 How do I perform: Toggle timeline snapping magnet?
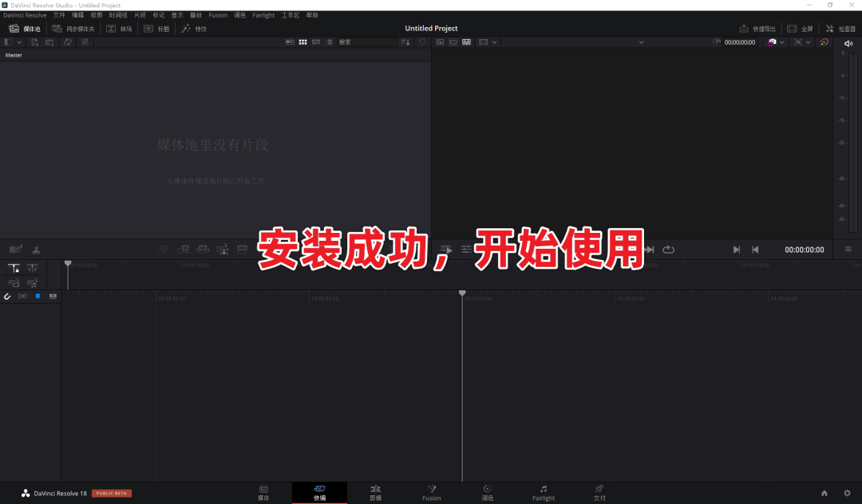[7, 297]
